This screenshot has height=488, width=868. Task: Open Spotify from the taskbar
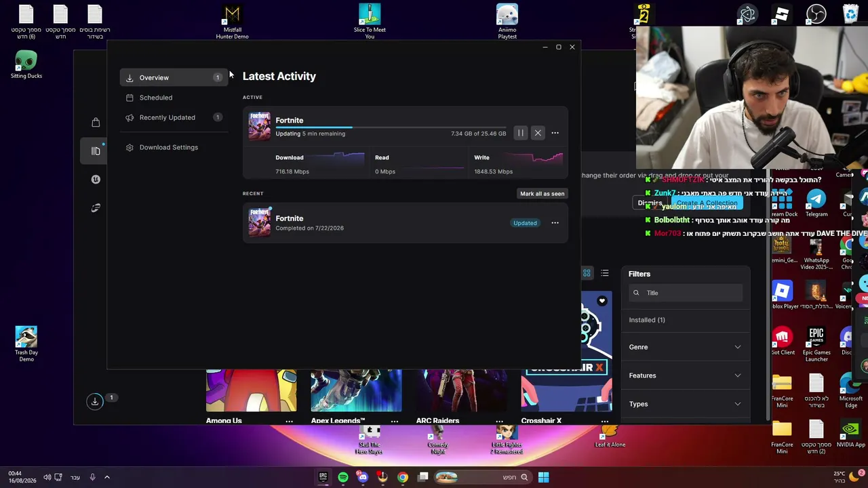click(343, 477)
